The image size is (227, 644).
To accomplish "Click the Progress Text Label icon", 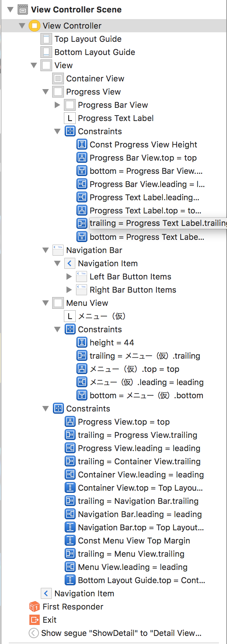I will pos(69,118).
